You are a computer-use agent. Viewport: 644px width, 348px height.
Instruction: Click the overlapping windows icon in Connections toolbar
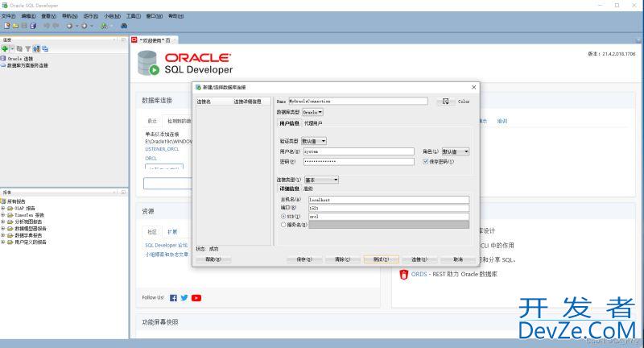point(45,48)
